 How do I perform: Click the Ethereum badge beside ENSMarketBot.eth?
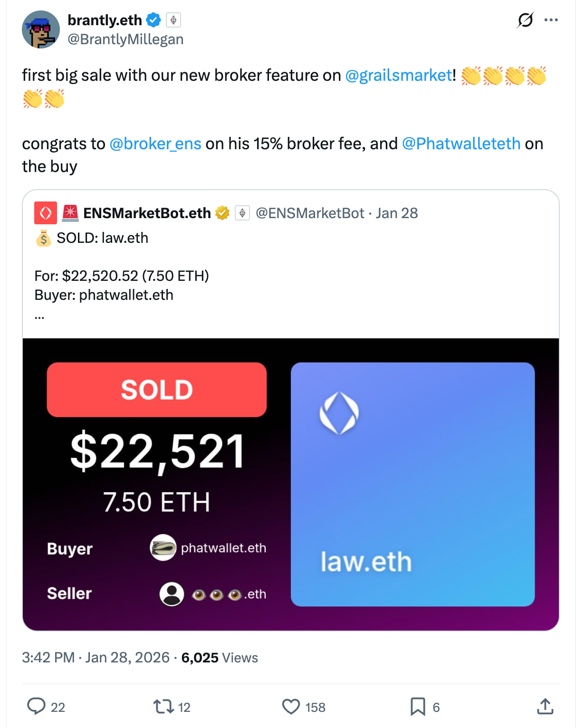242,213
